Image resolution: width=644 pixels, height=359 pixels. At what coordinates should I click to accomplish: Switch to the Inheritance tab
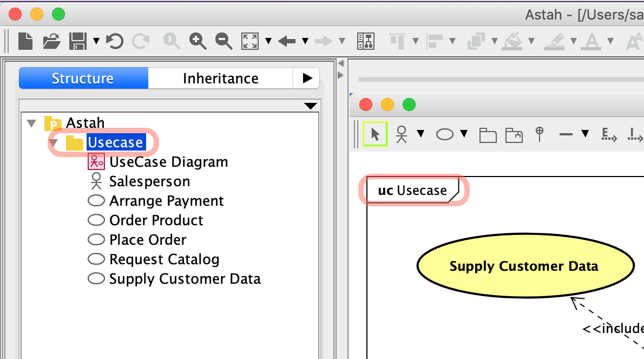220,79
